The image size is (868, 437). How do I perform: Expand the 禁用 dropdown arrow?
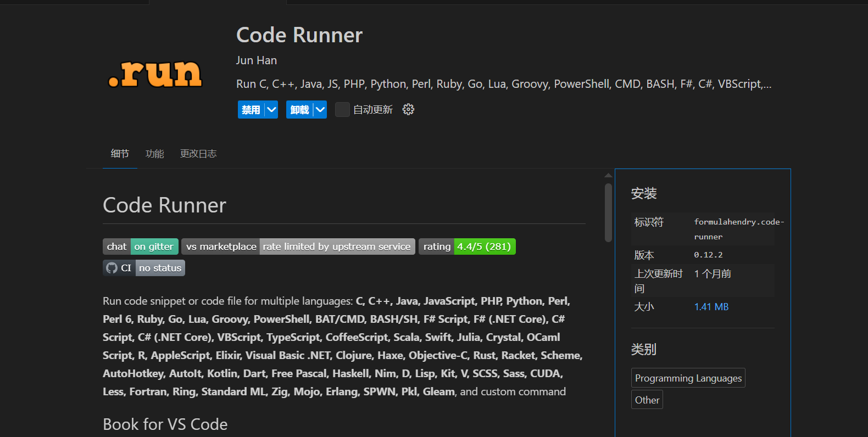click(271, 109)
